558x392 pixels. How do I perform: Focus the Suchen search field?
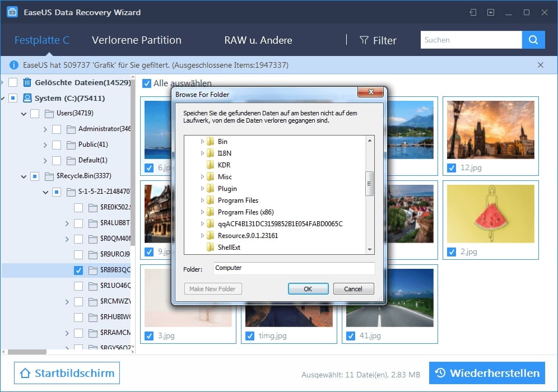pyautogui.click(x=471, y=40)
